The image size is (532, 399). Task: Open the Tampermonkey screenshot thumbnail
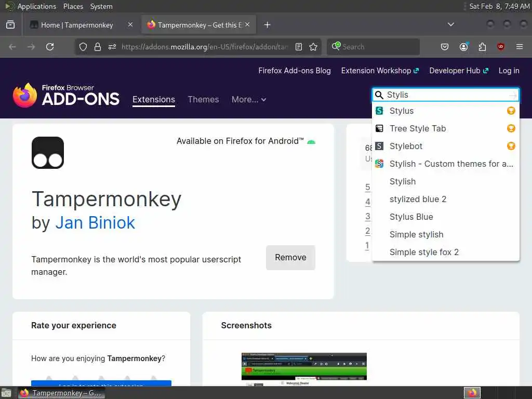(x=304, y=369)
